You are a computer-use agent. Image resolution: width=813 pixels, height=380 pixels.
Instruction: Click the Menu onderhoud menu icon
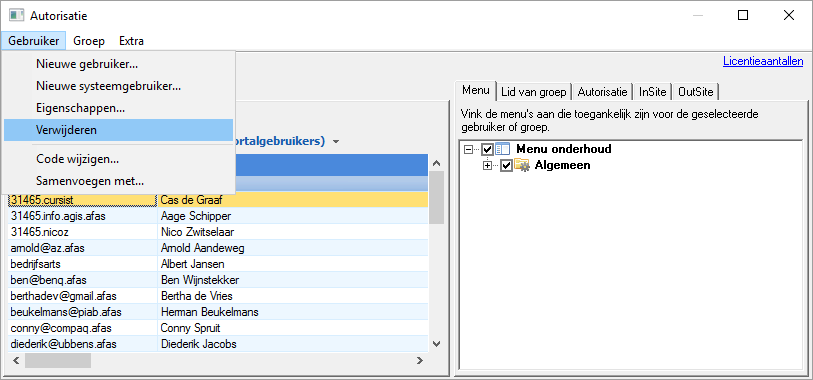click(503, 149)
